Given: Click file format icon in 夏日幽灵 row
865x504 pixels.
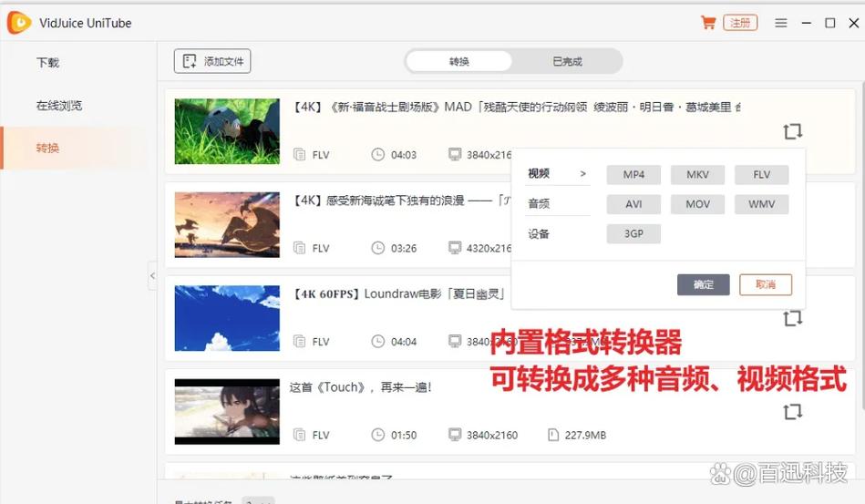Looking at the screenshot, I should pos(300,342).
